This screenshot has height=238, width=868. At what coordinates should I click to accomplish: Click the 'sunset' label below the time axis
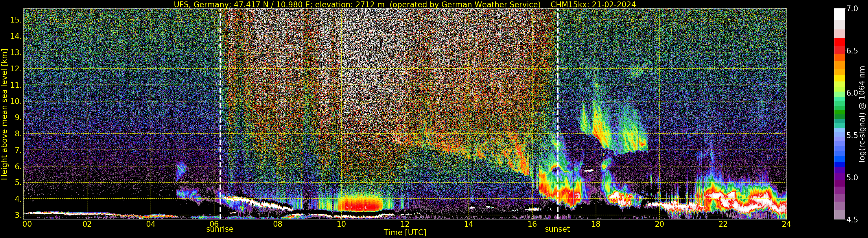tap(557, 229)
